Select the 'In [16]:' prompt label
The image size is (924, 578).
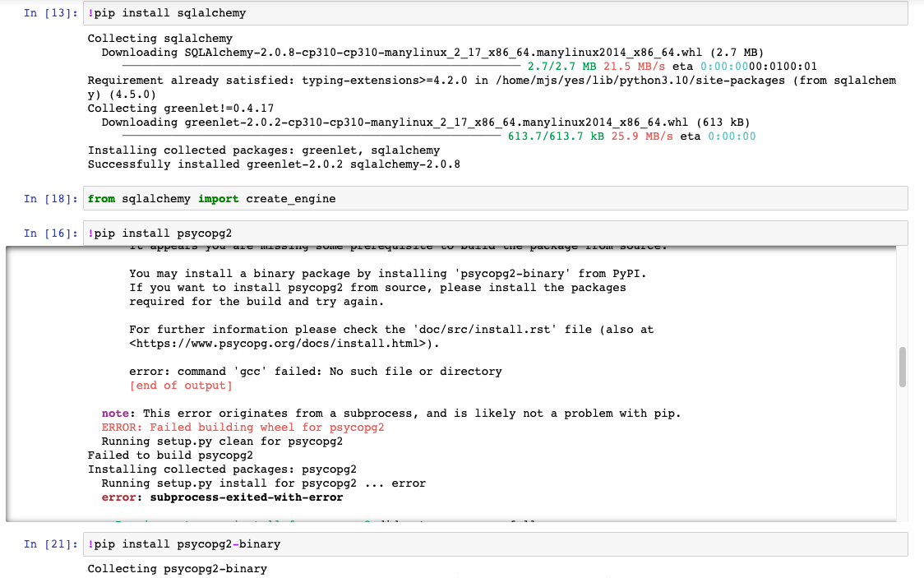[51, 234]
